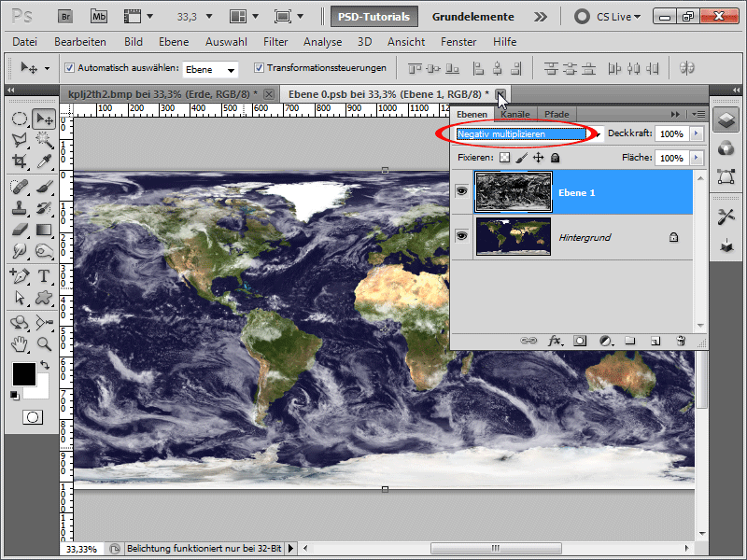Select the Clone Stamp tool

[x=19, y=208]
